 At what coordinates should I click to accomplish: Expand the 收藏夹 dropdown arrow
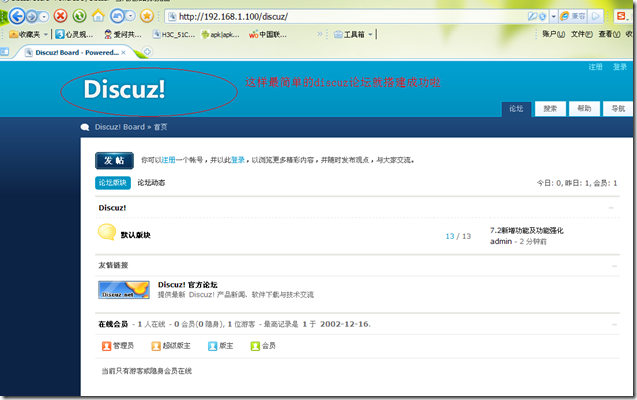pos(46,35)
